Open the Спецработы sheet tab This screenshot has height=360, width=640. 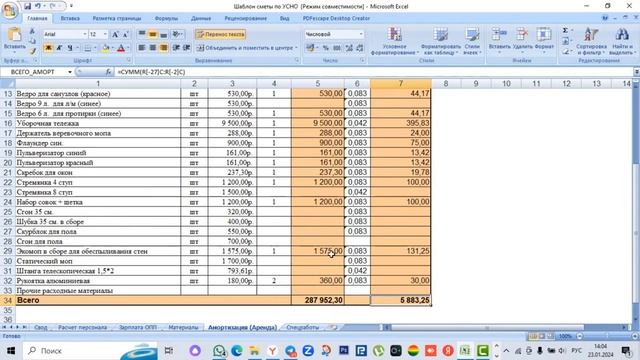tap(302, 327)
